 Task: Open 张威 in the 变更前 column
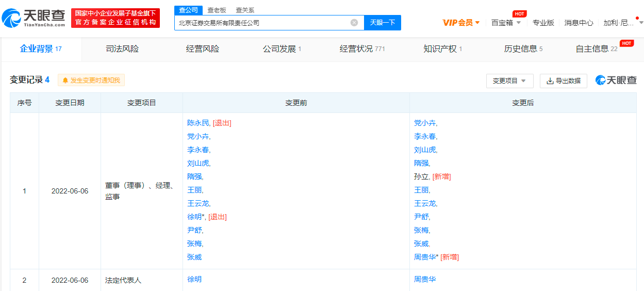coord(194,257)
